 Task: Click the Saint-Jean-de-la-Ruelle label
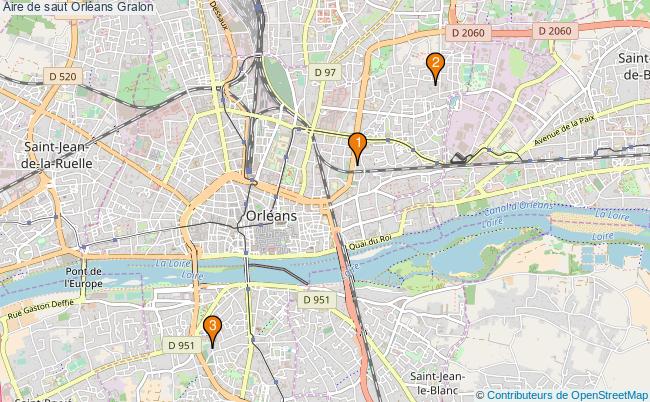56,155
